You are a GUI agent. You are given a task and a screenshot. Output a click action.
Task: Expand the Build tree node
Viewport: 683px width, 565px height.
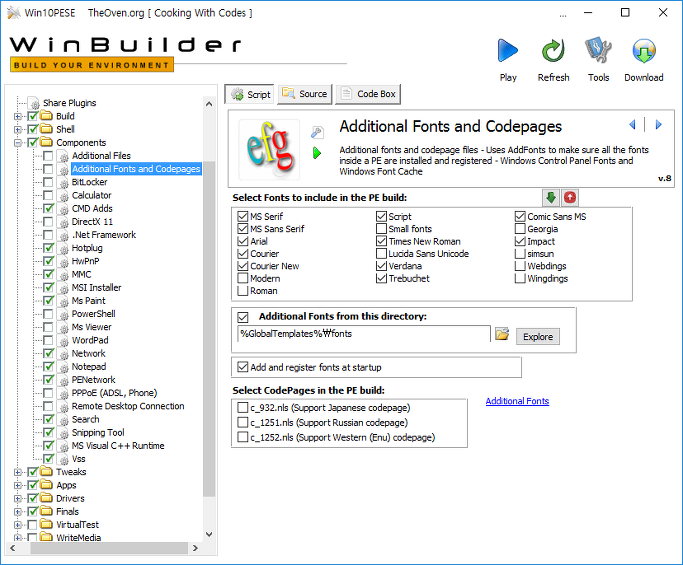coord(18,116)
